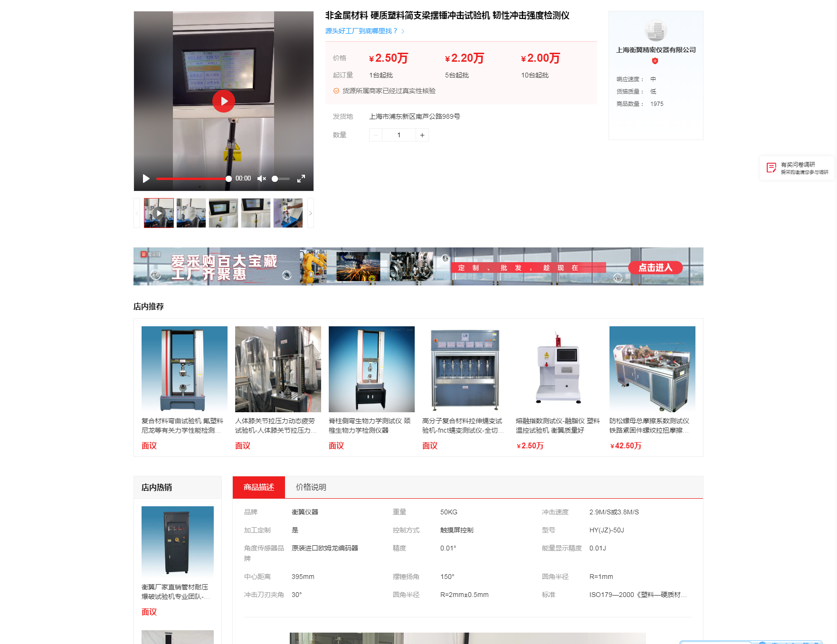Select the 商品描述 tab

[259, 487]
